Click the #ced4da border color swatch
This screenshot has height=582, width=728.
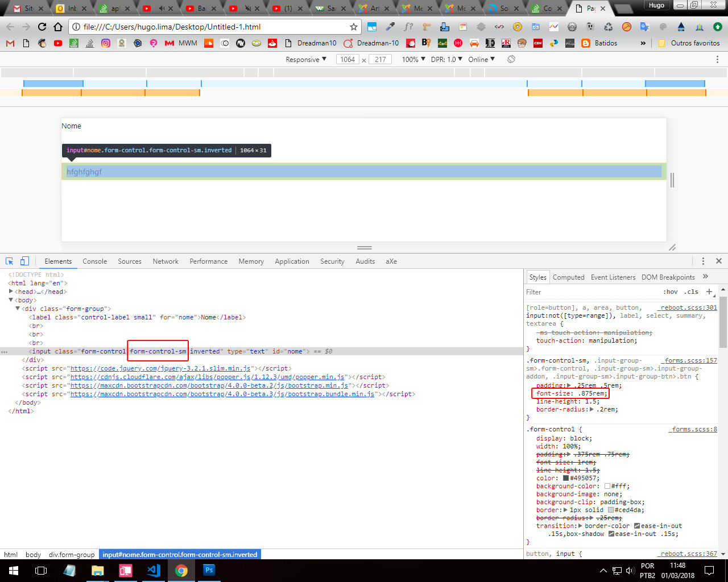point(610,510)
